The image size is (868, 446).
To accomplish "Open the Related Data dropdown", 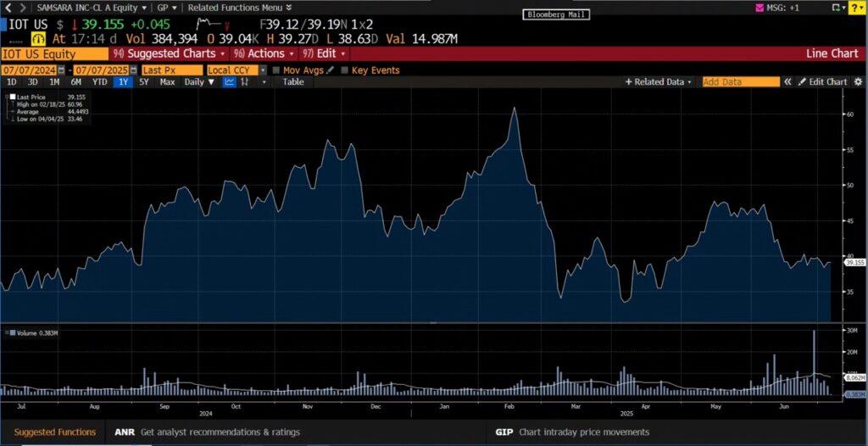I will (659, 82).
